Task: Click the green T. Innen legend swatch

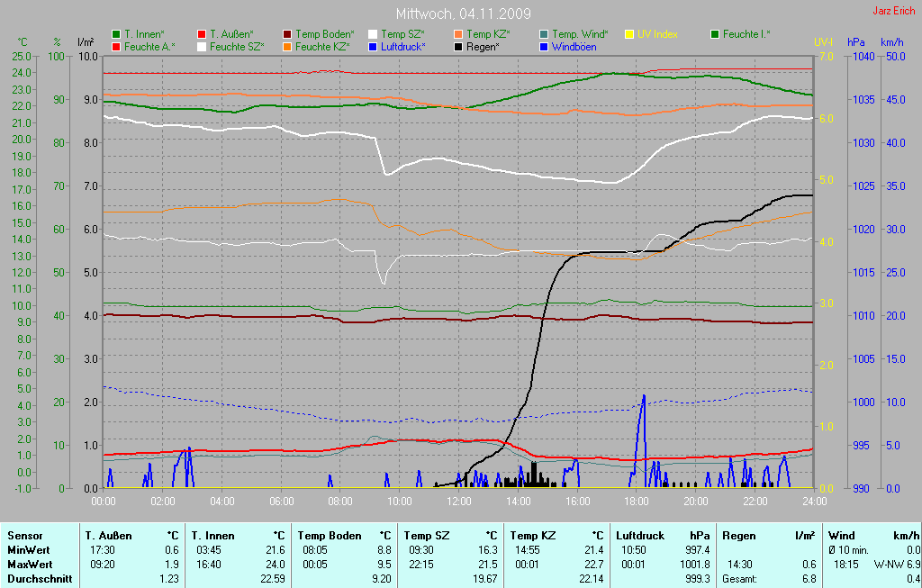Action: click(116, 34)
